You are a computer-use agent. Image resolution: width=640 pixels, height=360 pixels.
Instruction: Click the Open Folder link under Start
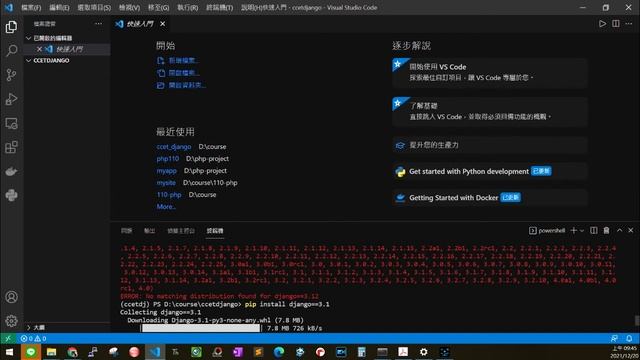(187, 85)
